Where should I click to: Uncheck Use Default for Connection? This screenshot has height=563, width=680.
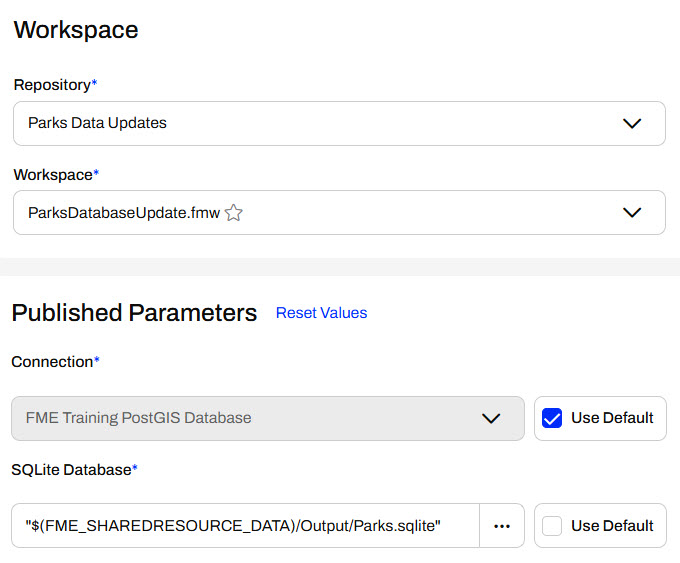tap(552, 418)
